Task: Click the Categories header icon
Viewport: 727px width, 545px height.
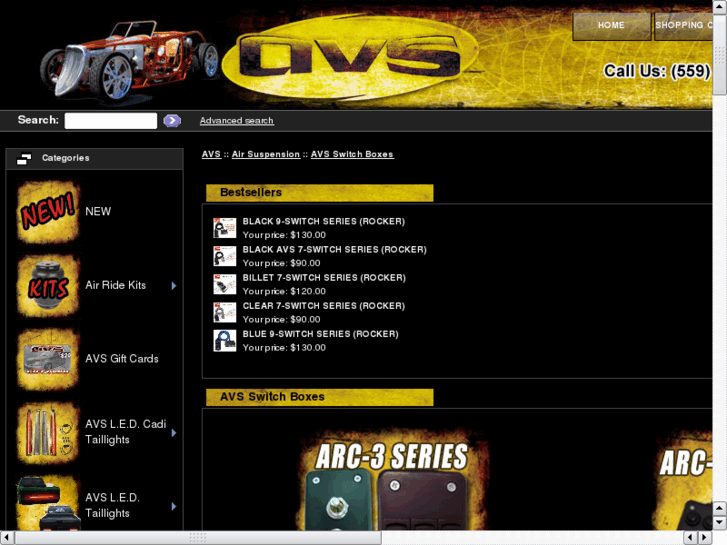Action: [24, 159]
